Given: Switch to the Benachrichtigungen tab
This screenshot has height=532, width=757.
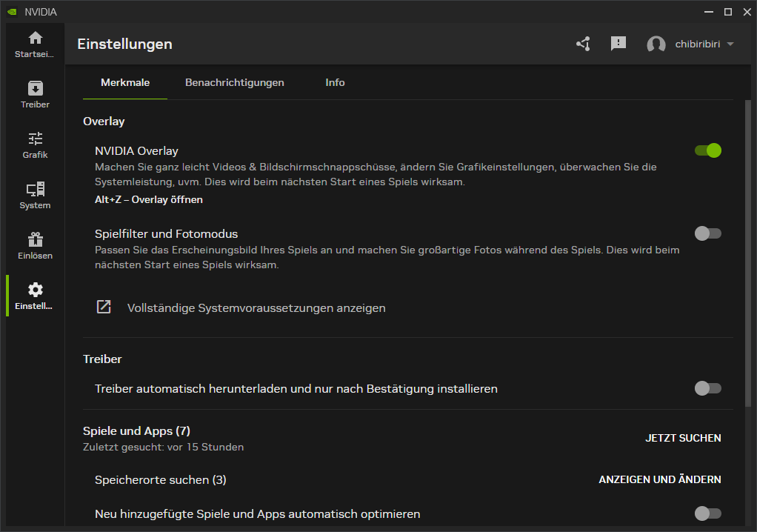Looking at the screenshot, I should (x=235, y=82).
